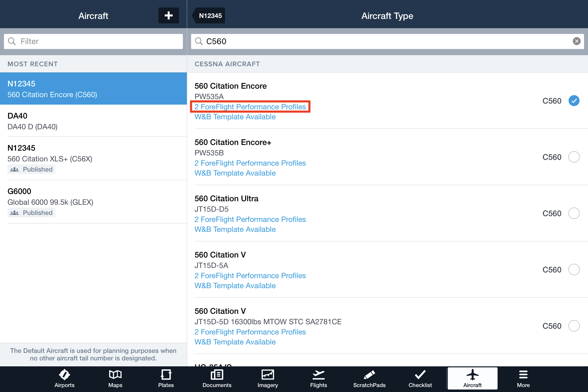
Task: Select the 560 Citation Ultra radio button
Action: 574,213
